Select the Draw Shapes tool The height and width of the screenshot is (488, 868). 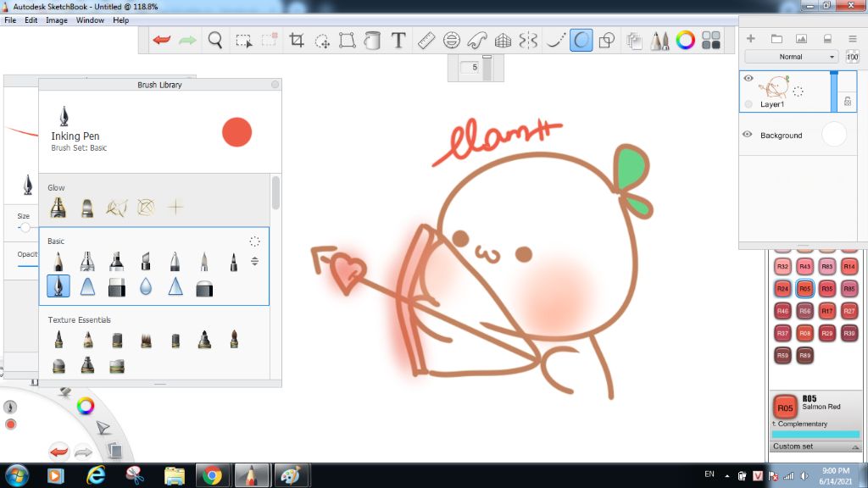click(x=607, y=41)
